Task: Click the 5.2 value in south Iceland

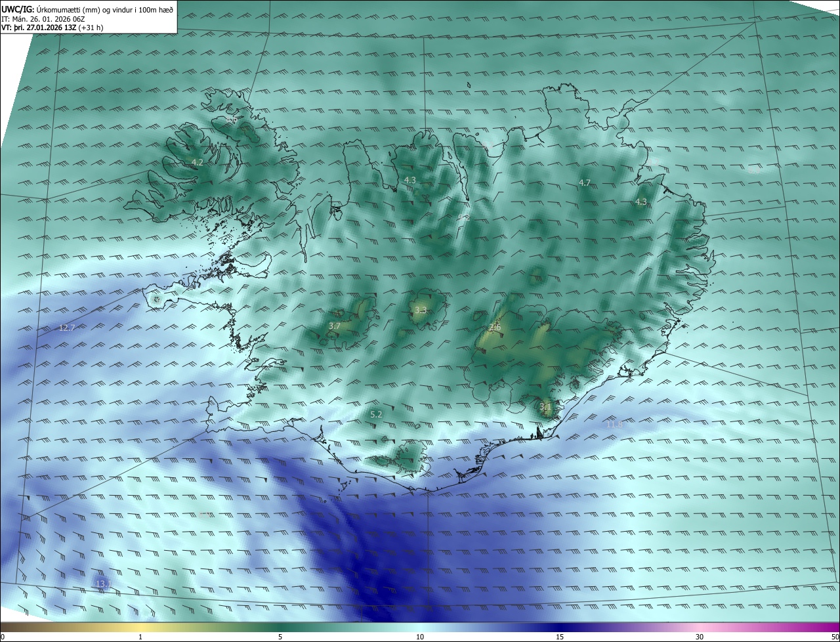Action: (376, 414)
